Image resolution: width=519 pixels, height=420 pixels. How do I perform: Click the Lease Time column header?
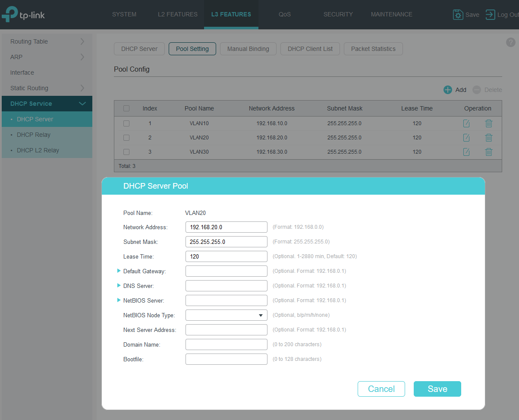coord(417,108)
